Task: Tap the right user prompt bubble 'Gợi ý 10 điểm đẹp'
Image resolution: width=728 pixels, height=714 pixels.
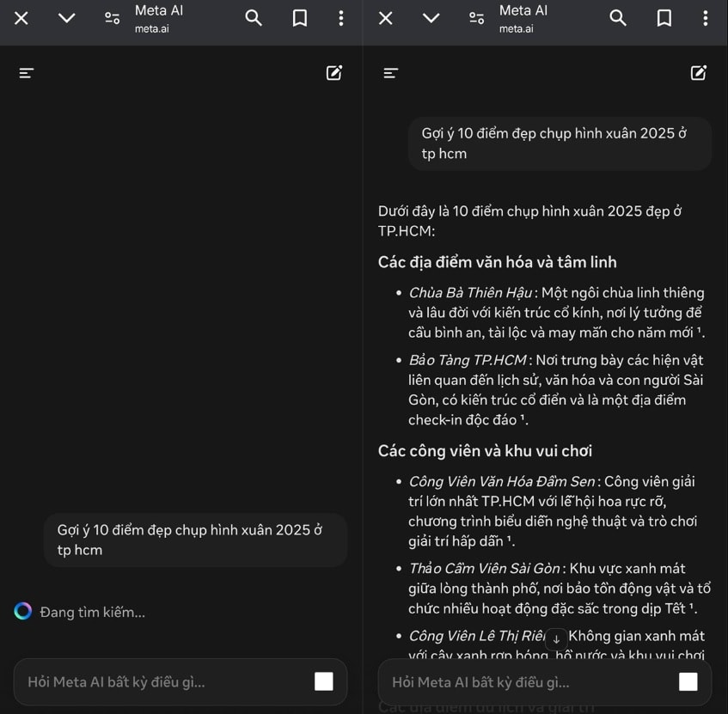Action: pyautogui.click(x=560, y=143)
